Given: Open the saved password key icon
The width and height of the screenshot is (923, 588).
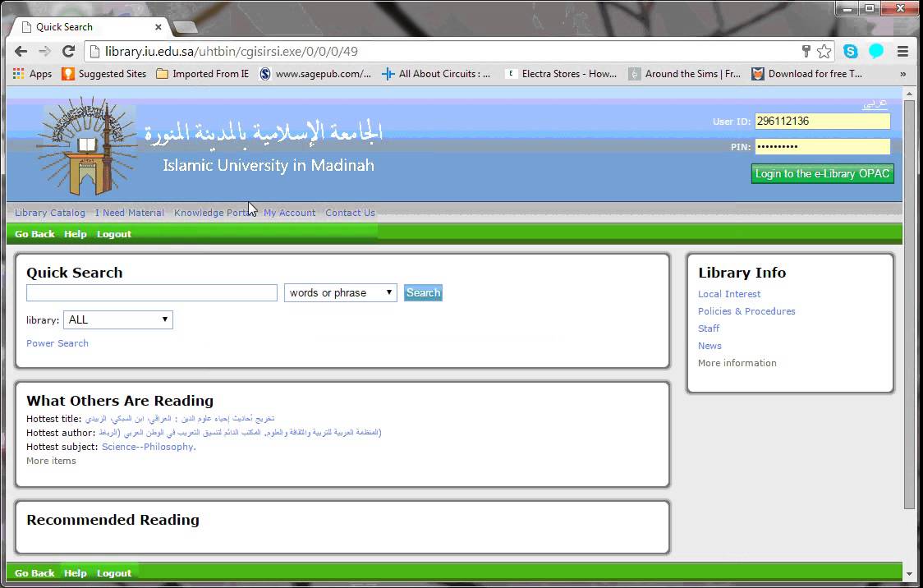Looking at the screenshot, I should [806, 51].
